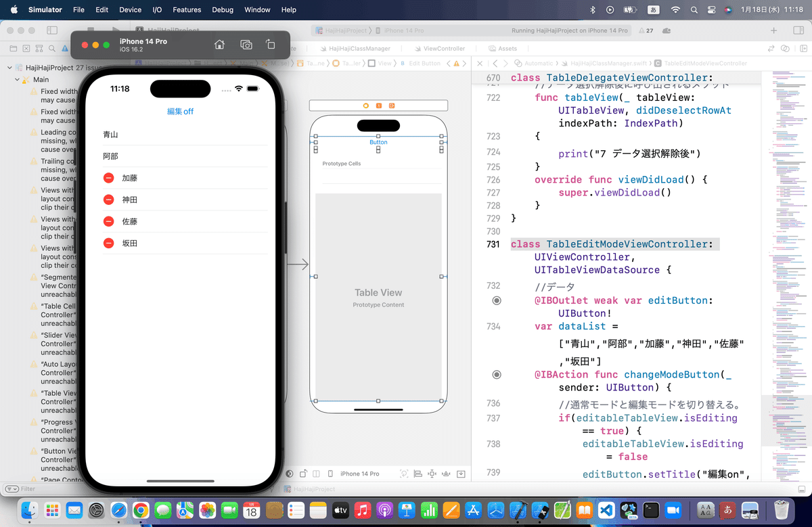This screenshot has height=527, width=812.
Task: Open TableEditModeViewController breadcrumb
Action: pos(700,63)
